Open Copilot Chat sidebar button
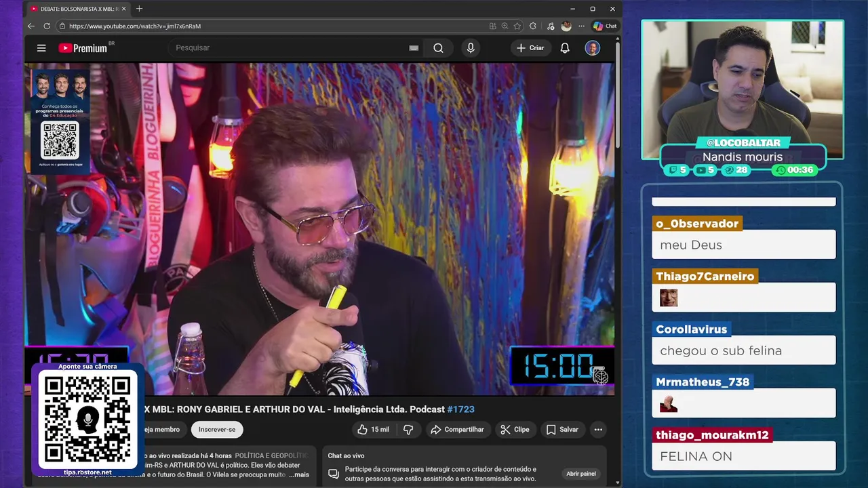The width and height of the screenshot is (868, 488). 605,26
